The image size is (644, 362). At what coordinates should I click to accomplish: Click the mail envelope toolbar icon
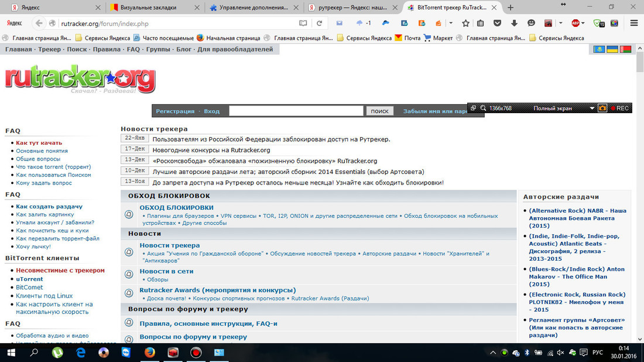pos(339,23)
